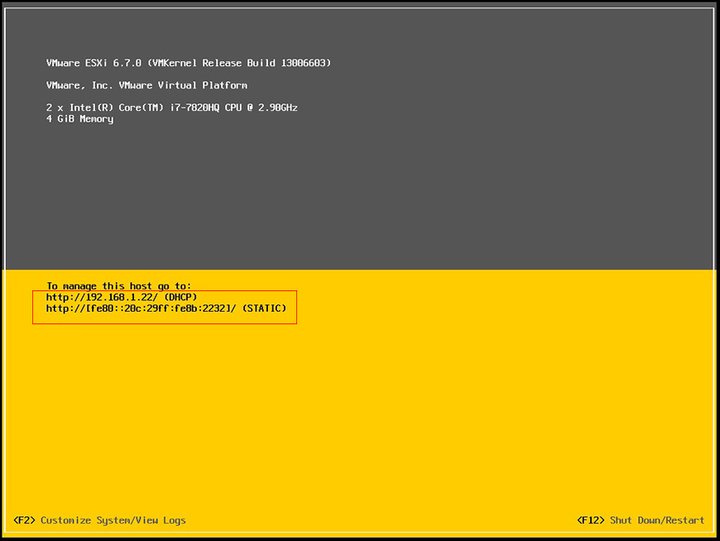Click the VMware ESXi 6.7.0 build line

pos(188,63)
